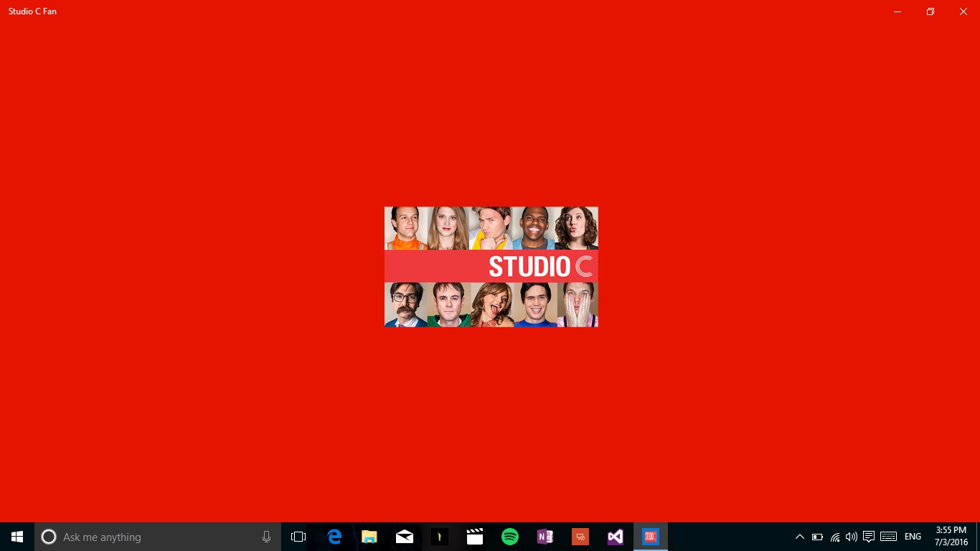This screenshot has height=551, width=980.
Task: Open the Mail app icon
Action: (x=405, y=537)
